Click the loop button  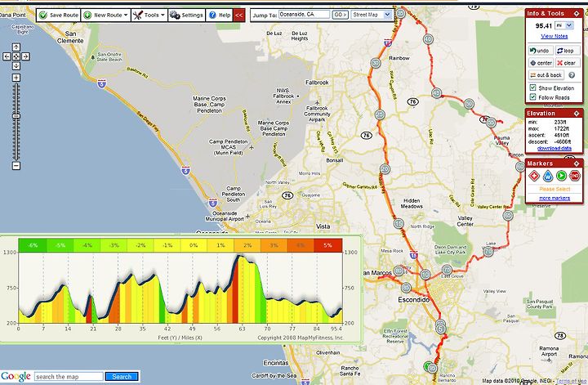(567, 51)
